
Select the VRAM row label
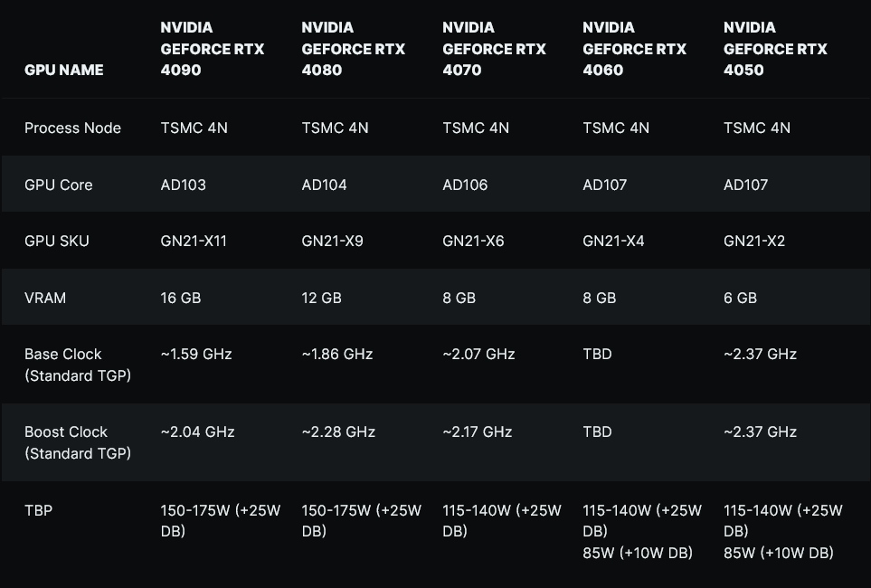45,298
